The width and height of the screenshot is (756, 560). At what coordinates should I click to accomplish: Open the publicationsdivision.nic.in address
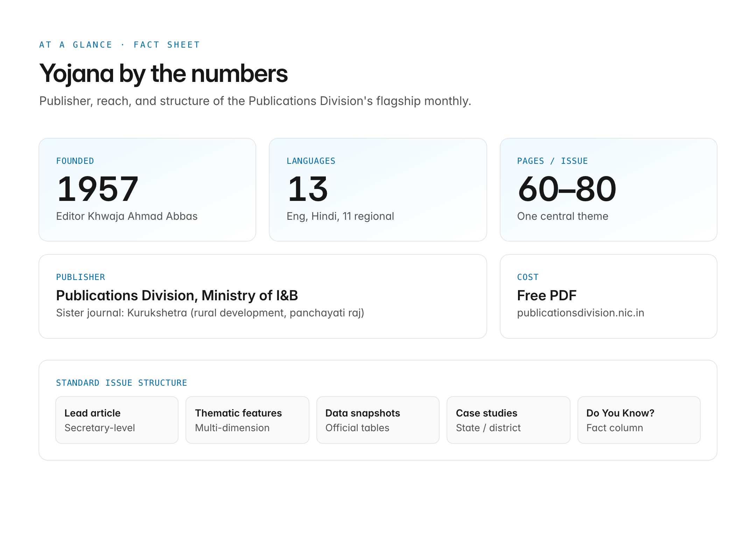click(581, 313)
